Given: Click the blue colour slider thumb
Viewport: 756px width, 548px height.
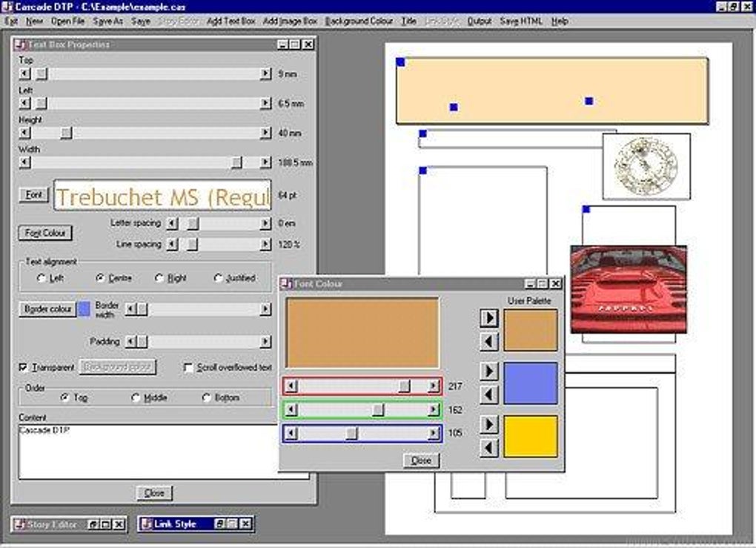Looking at the screenshot, I should [x=351, y=433].
